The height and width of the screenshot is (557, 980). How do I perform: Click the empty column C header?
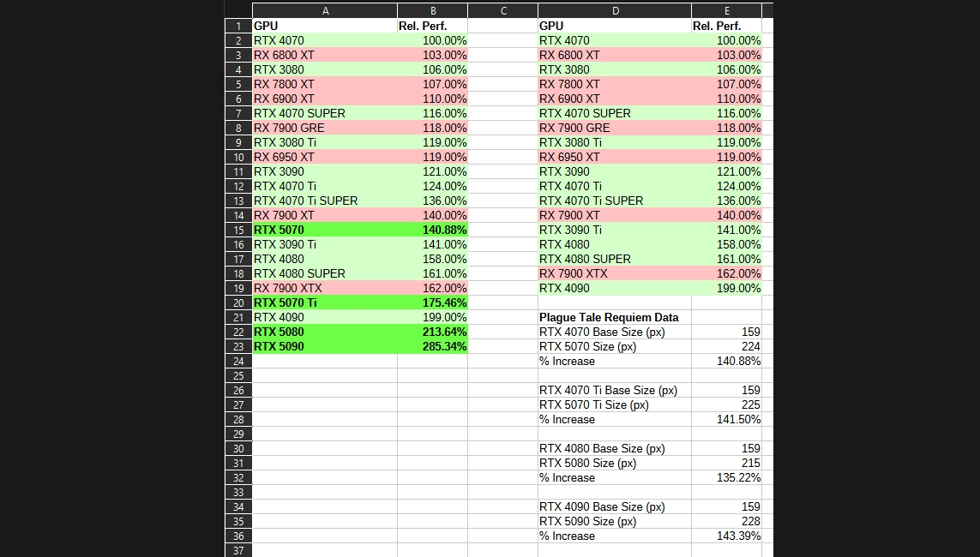point(502,11)
